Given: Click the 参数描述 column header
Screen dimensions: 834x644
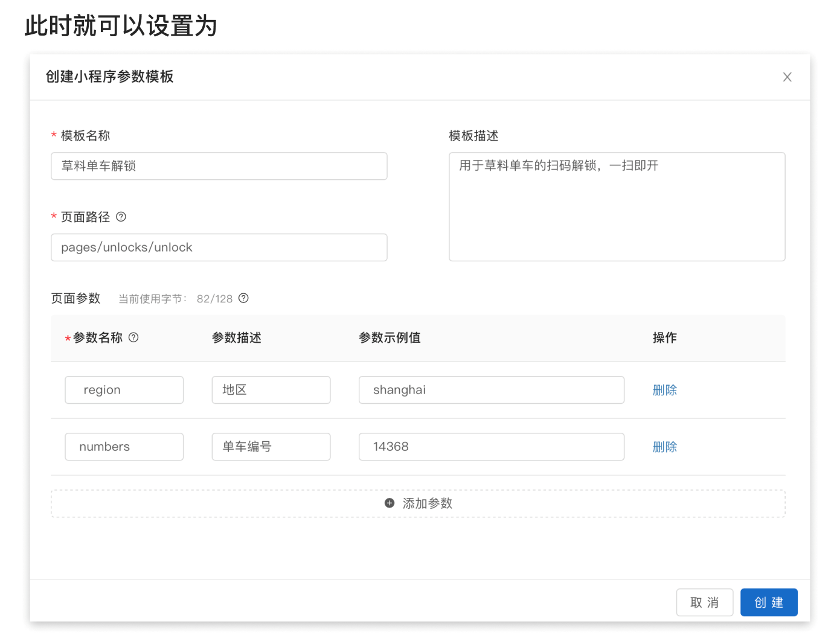Looking at the screenshot, I should 237,337.
